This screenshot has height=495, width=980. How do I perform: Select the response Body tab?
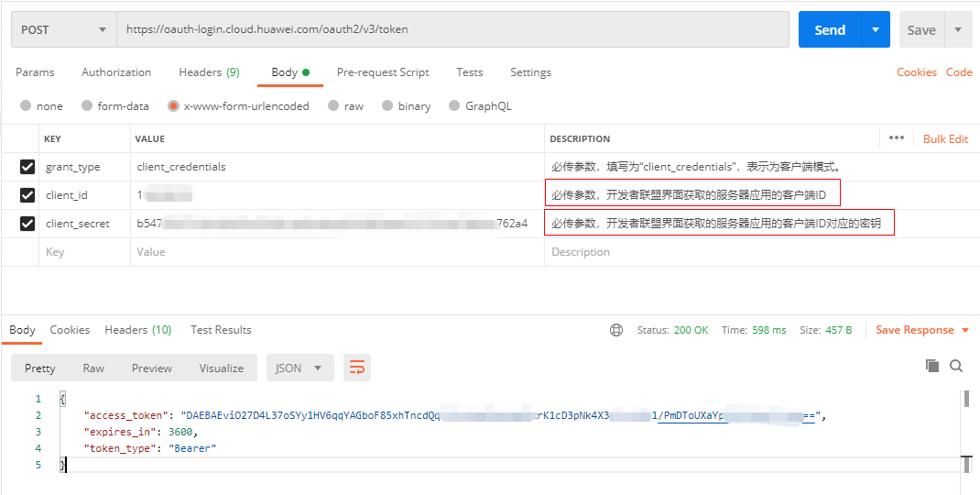pyautogui.click(x=22, y=330)
